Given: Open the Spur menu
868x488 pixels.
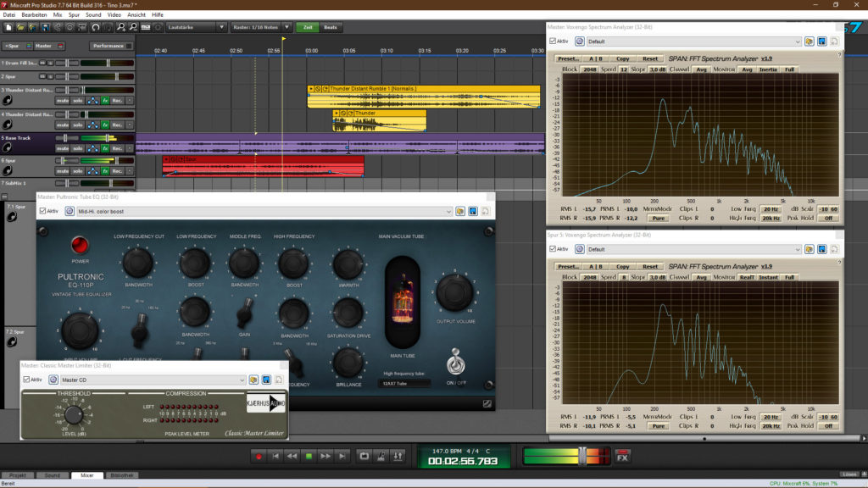Looking at the screenshot, I should 74,15.
